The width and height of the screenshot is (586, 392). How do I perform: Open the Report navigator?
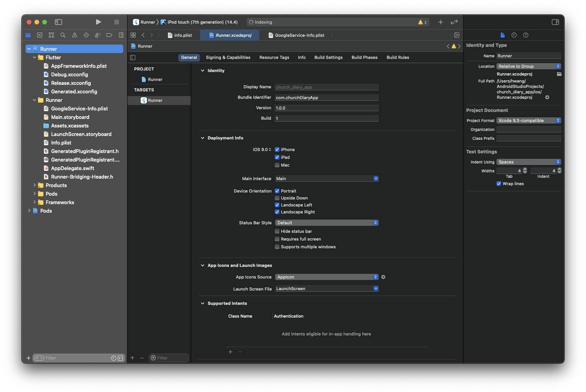tap(121, 35)
